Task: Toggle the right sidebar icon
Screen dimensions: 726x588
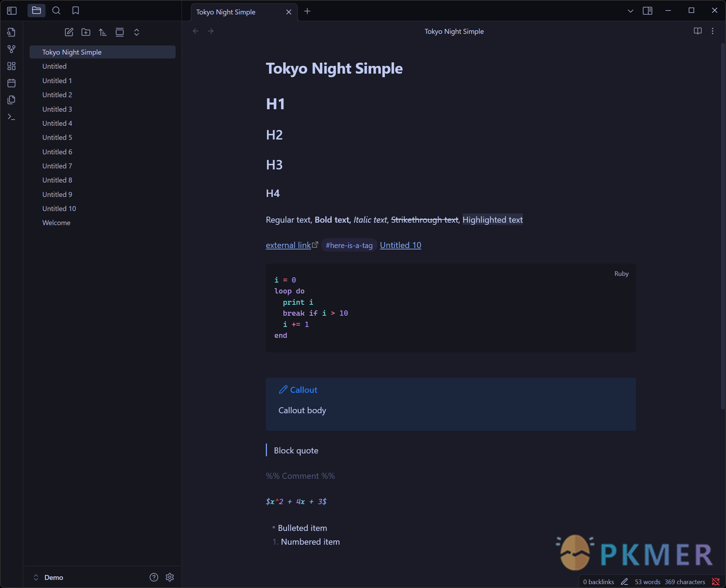Action: pos(648,11)
